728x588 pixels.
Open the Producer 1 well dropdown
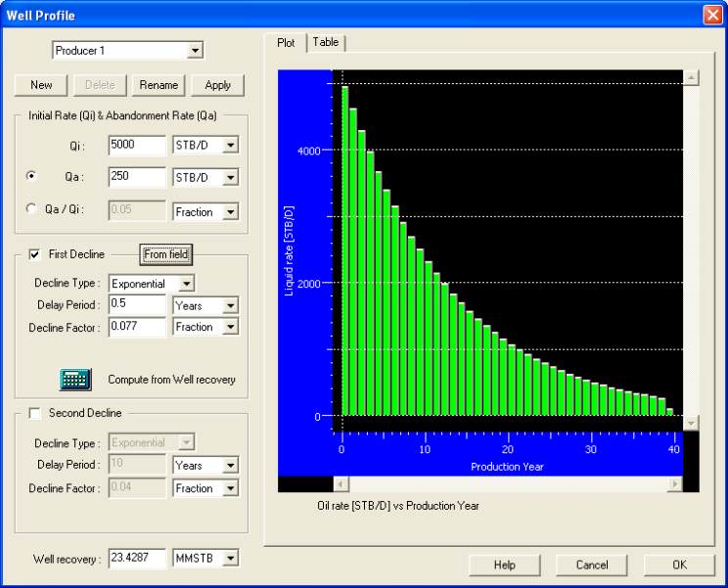coord(196,50)
